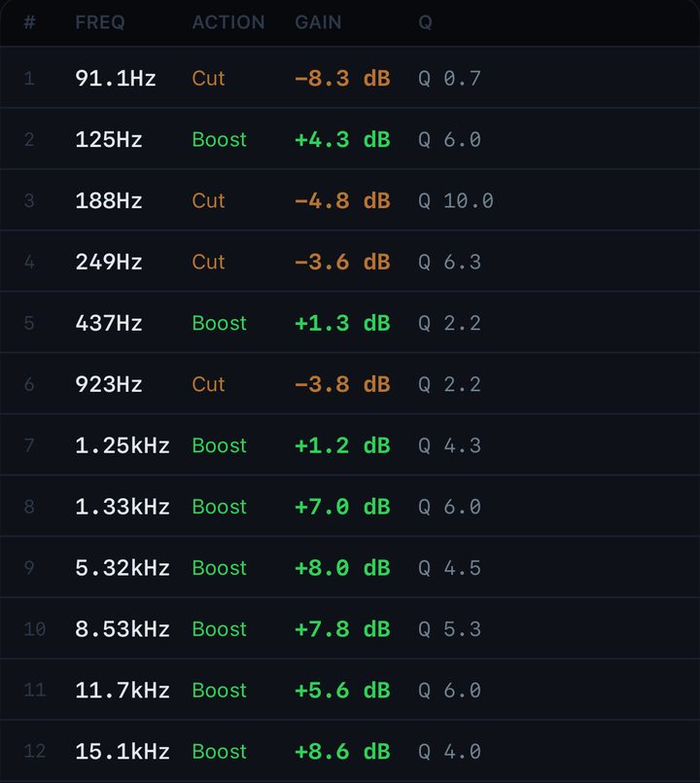Image resolution: width=700 pixels, height=783 pixels.
Task: Click the +7.8 dB gain value
Action: [x=342, y=629]
